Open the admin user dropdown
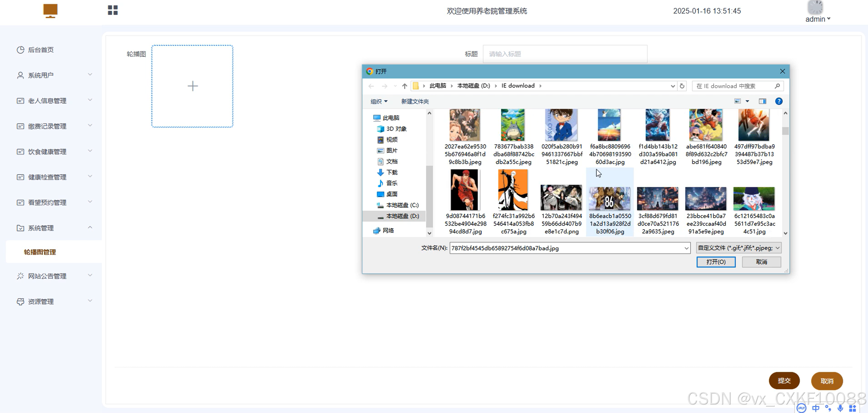868x413 pixels. (817, 19)
